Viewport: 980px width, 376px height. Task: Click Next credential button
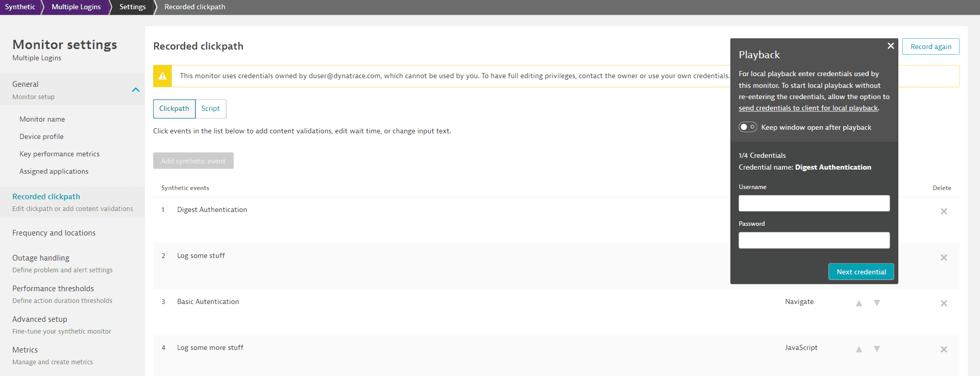tap(861, 272)
